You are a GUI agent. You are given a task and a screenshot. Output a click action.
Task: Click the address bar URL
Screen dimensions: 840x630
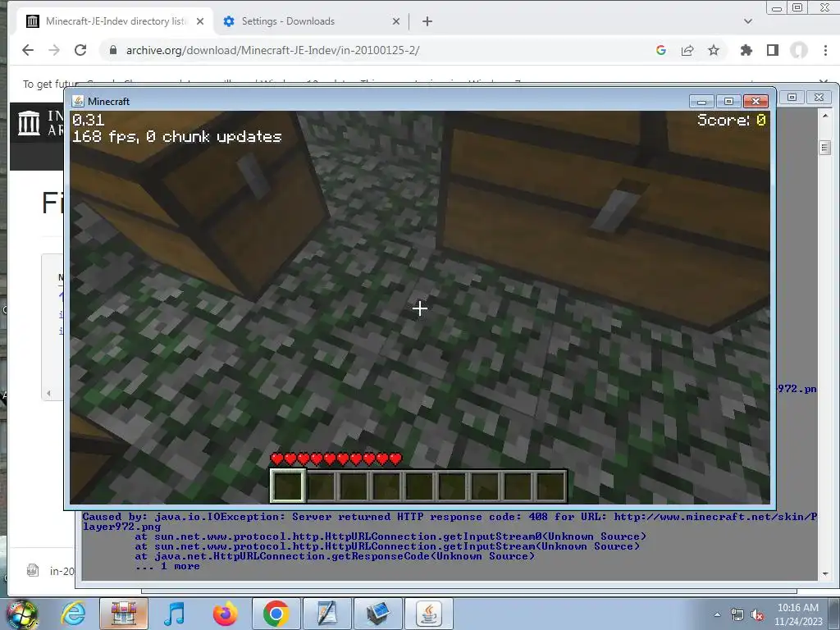tap(272, 50)
